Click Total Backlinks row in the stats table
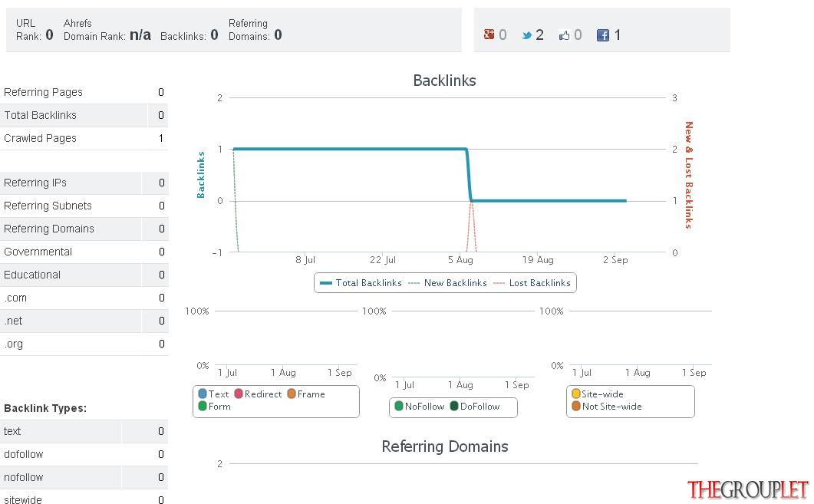Image resolution: width=814 pixels, height=504 pixels. point(84,115)
